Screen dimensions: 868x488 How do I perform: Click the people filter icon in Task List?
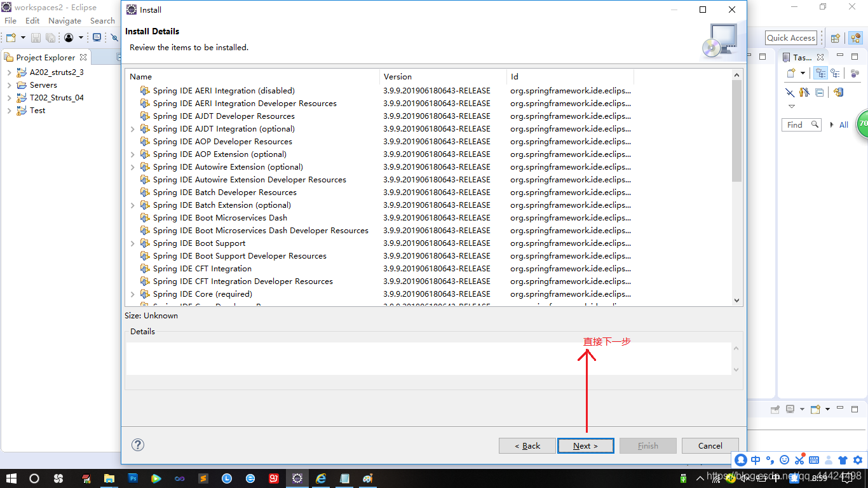click(x=804, y=92)
